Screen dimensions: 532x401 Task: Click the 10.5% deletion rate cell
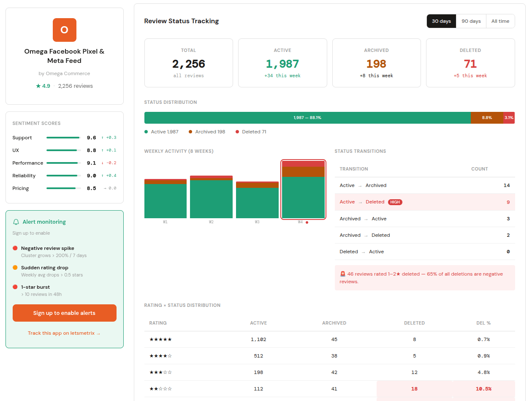pos(483,389)
